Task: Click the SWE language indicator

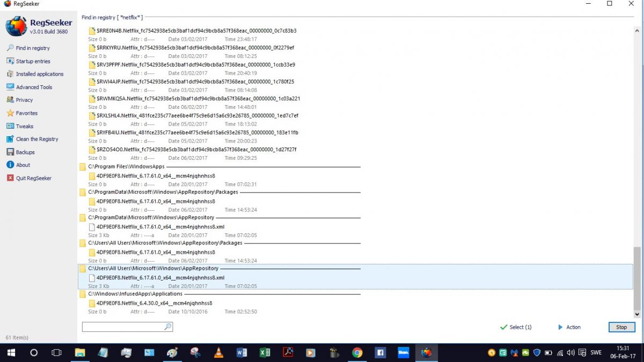Action: [x=596, y=353]
